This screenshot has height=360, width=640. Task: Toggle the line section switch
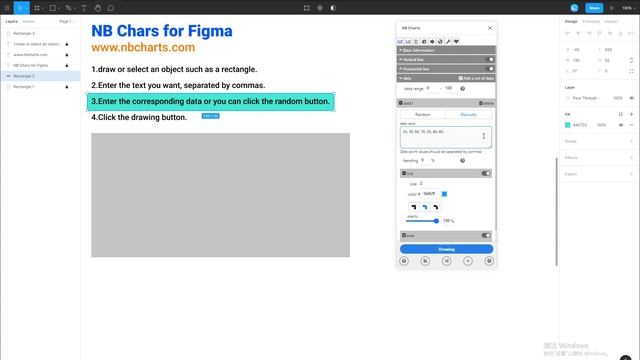click(486, 173)
